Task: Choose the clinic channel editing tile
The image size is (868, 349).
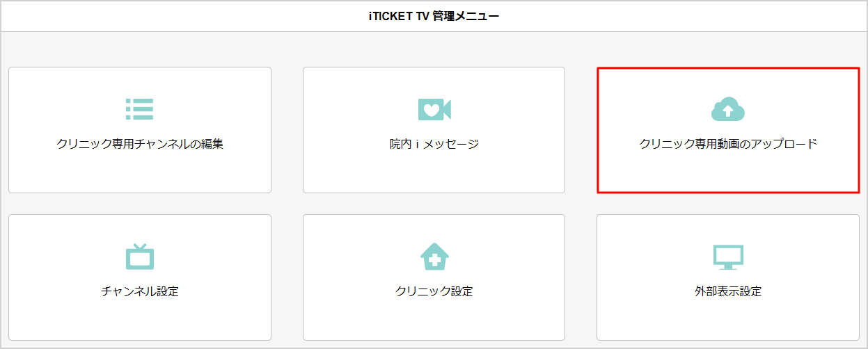Action: pyautogui.click(x=140, y=130)
